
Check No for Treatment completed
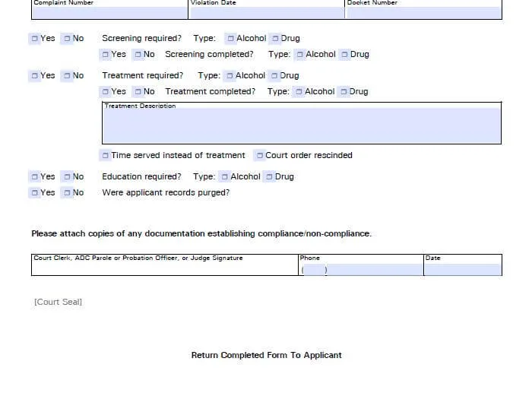click(x=138, y=92)
